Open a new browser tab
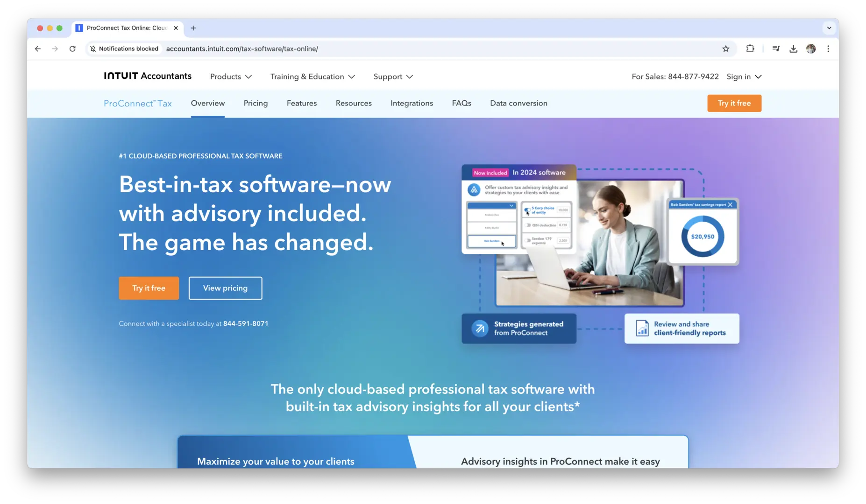Screen dimensions: 866x504 (x=193, y=28)
